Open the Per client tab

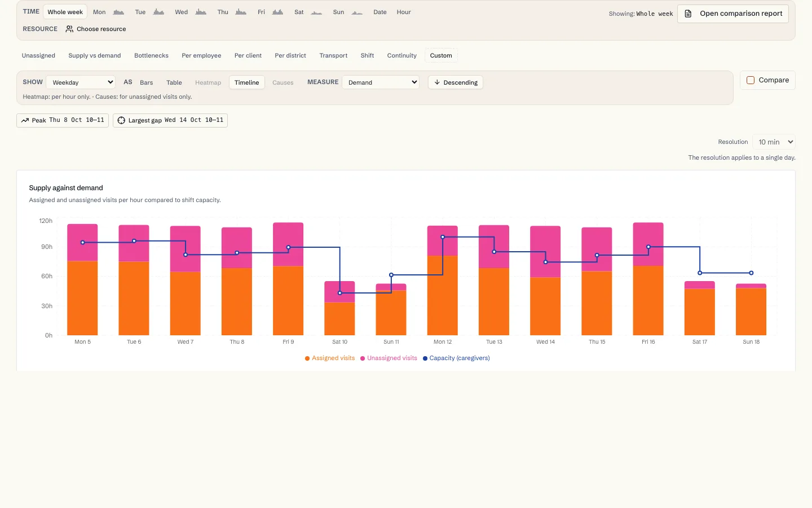click(x=248, y=55)
